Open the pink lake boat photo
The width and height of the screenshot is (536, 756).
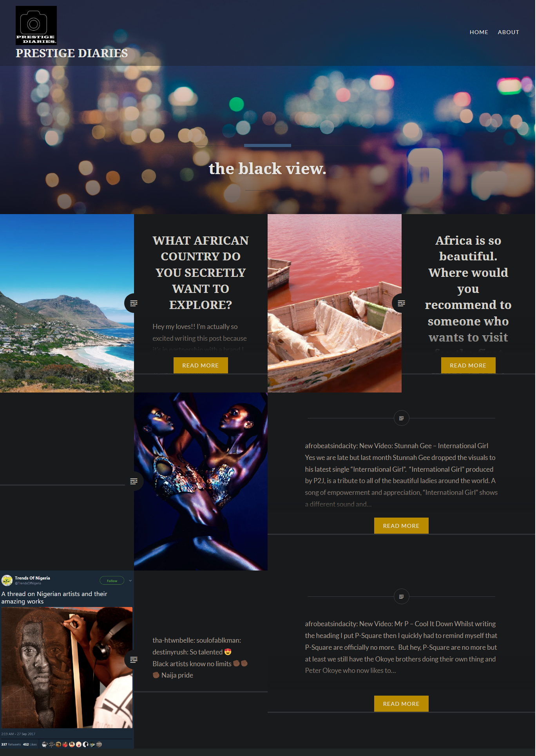[x=335, y=303]
